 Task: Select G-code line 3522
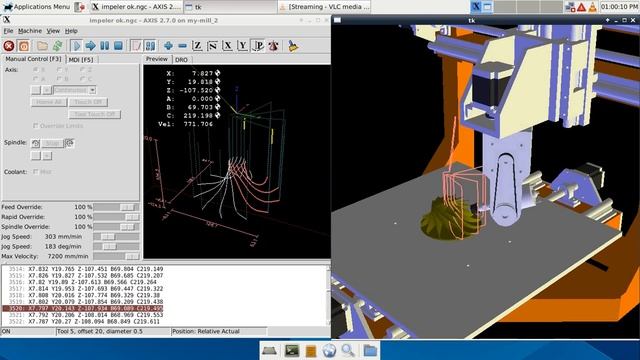[x=84, y=321]
